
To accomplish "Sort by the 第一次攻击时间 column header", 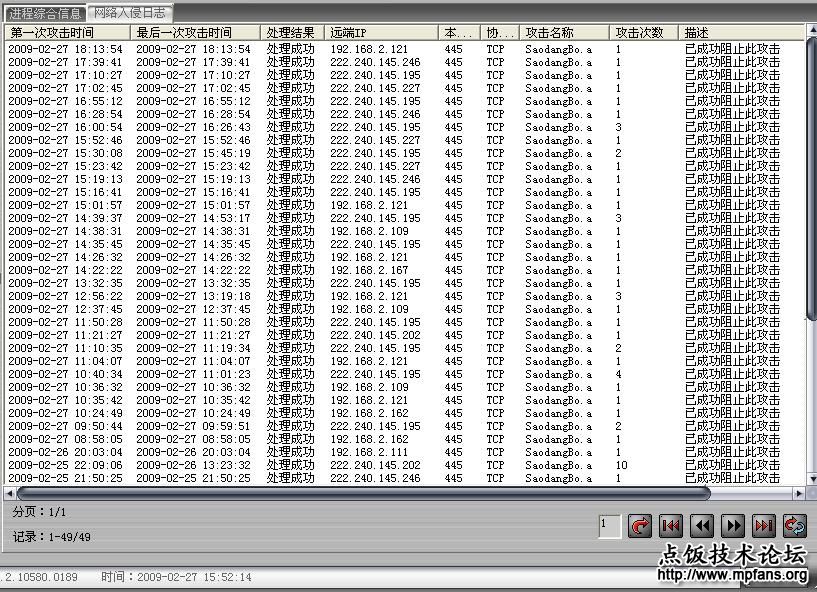I will pos(67,33).
